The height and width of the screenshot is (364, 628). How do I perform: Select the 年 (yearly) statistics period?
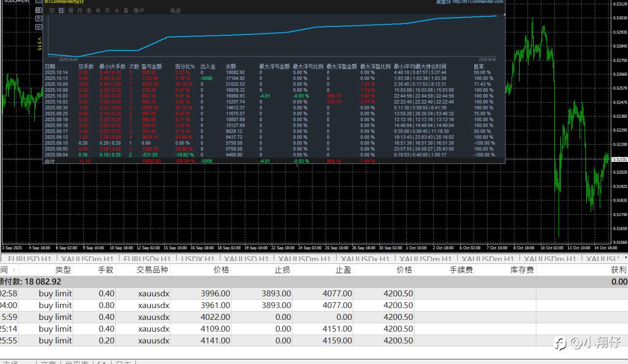98,10
